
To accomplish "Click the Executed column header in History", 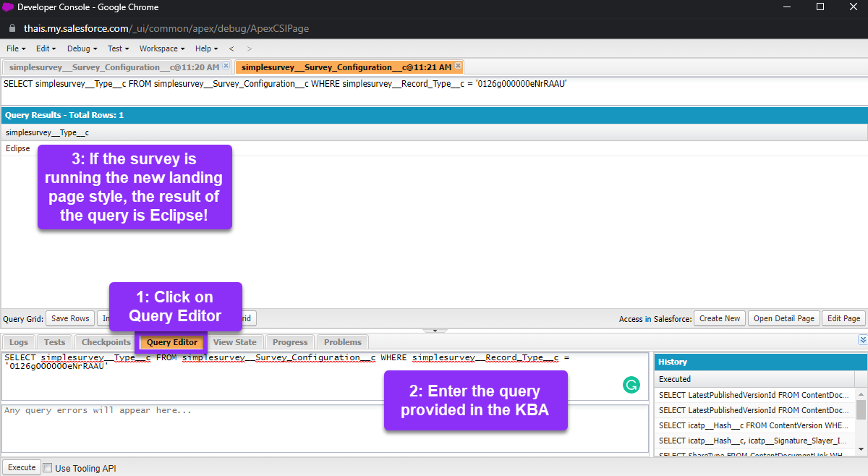I will (754, 378).
